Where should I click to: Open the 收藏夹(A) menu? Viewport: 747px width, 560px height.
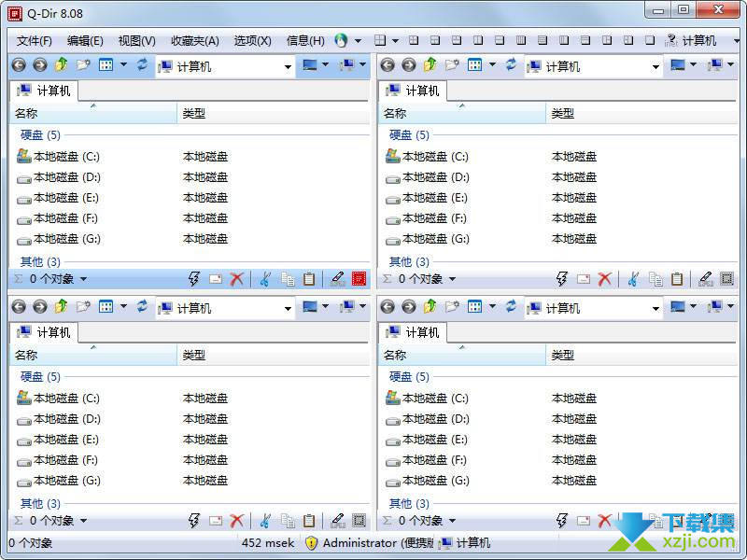[195, 41]
